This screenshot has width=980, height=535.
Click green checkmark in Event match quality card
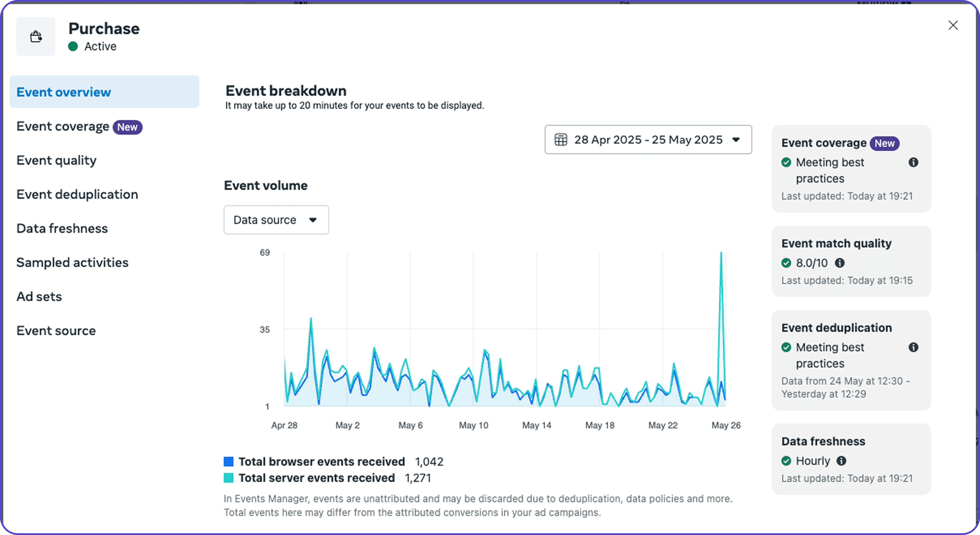click(x=786, y=263)
